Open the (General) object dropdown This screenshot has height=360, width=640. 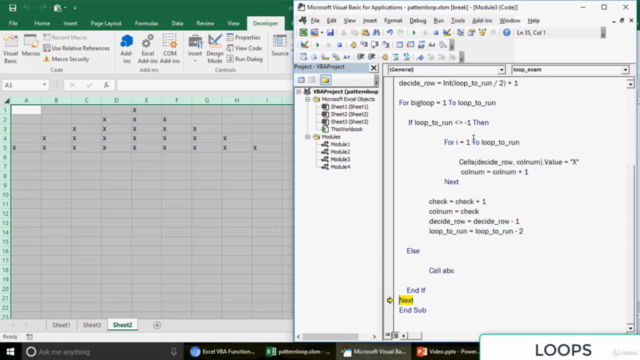[501, 70]
